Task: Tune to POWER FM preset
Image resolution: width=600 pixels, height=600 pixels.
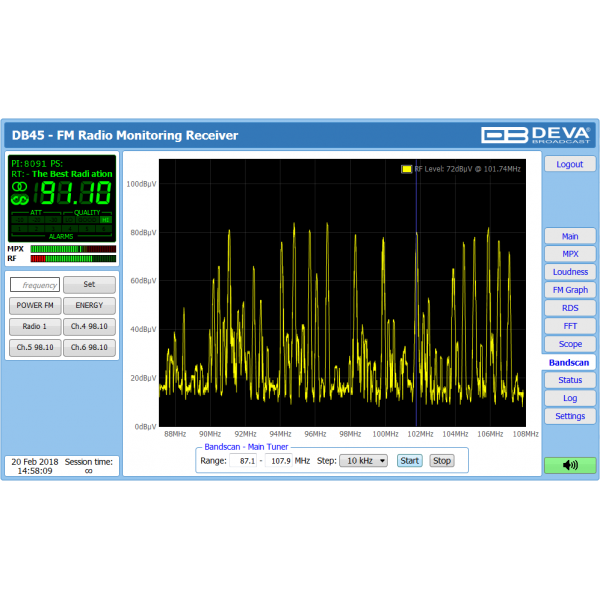Action: point(35,305)
